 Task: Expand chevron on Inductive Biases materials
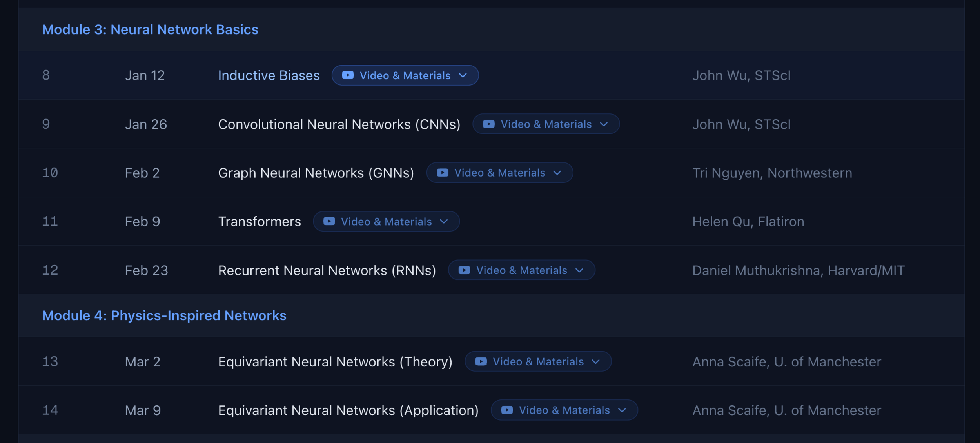(463, 75)
